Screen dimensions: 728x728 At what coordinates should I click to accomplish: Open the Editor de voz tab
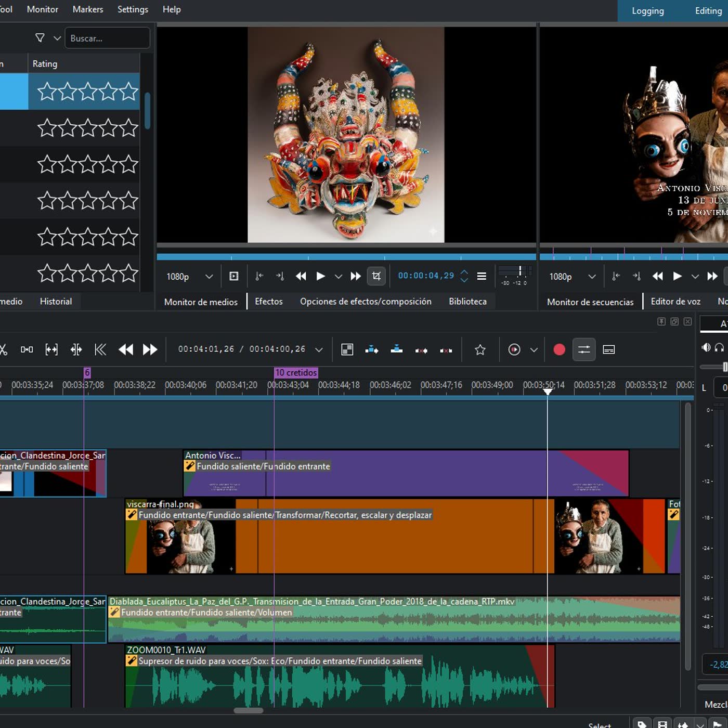(x=675, y=301)
